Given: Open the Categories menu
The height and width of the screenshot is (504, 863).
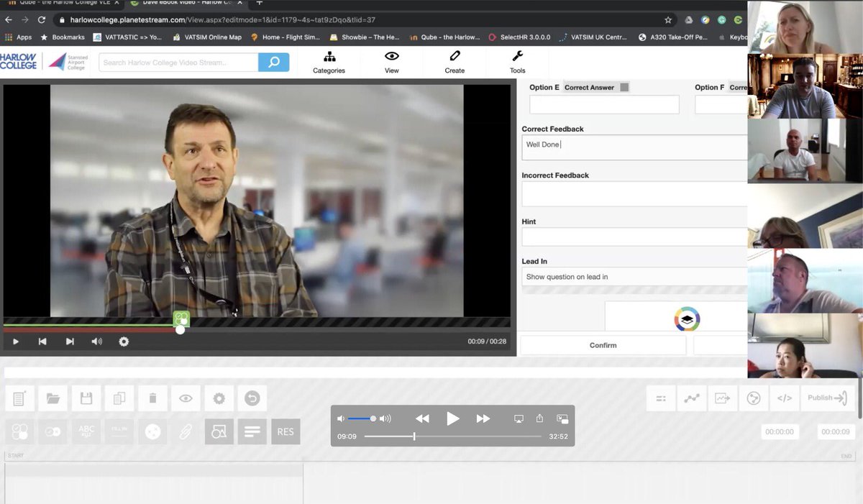Looking at the screenshot, I should click(329, 63).
